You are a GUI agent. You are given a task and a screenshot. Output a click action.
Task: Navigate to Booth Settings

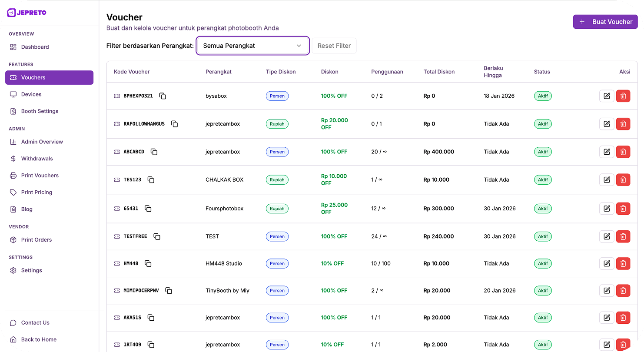coord(40,111)
